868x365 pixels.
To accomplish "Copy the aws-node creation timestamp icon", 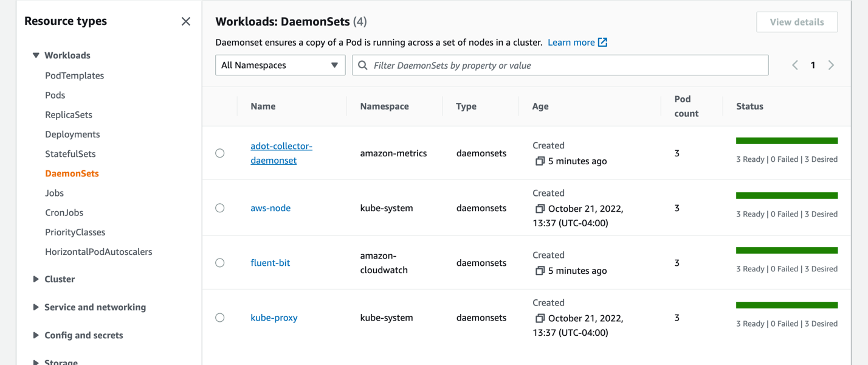I will tap(540, 209).
